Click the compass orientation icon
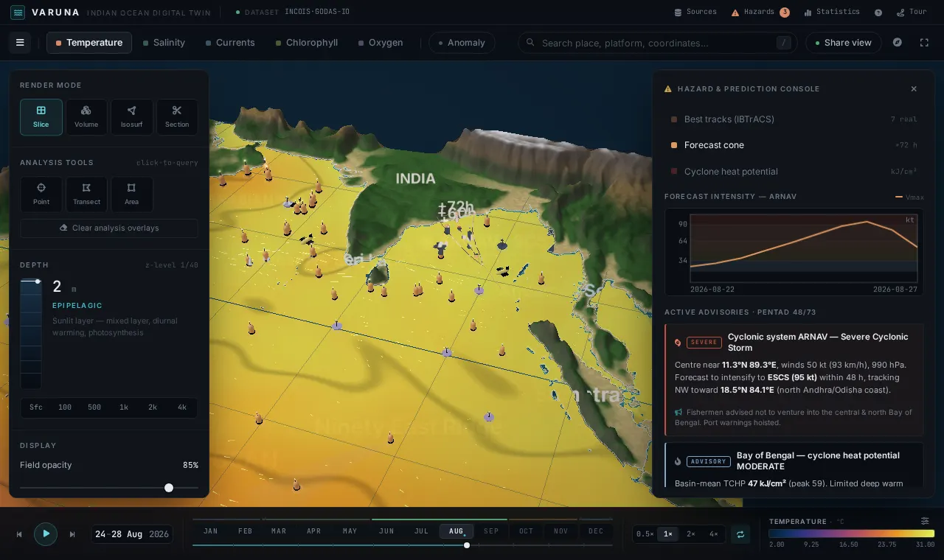Viewport: 944px width, 560px height. click(898, 43)
